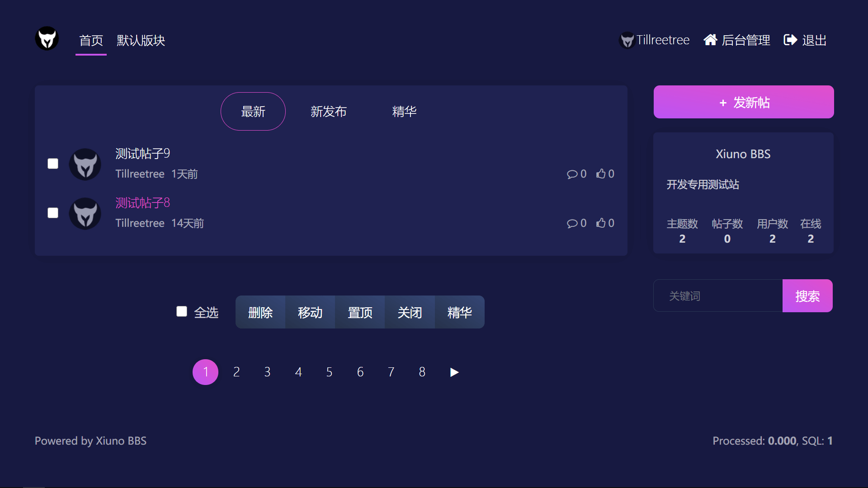Click the avatar icon on 测试帖子8

pyautogui.click(x=86, y=213)
